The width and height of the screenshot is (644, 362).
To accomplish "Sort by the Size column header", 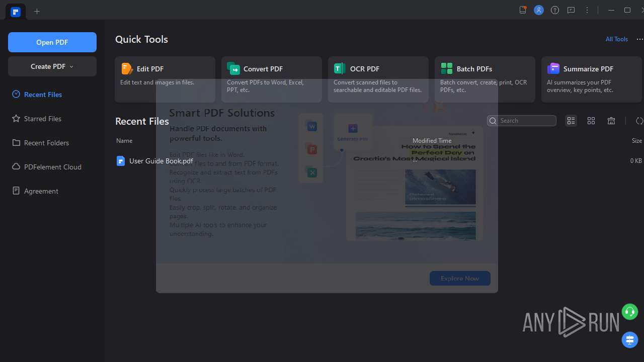I will [637, 141].
